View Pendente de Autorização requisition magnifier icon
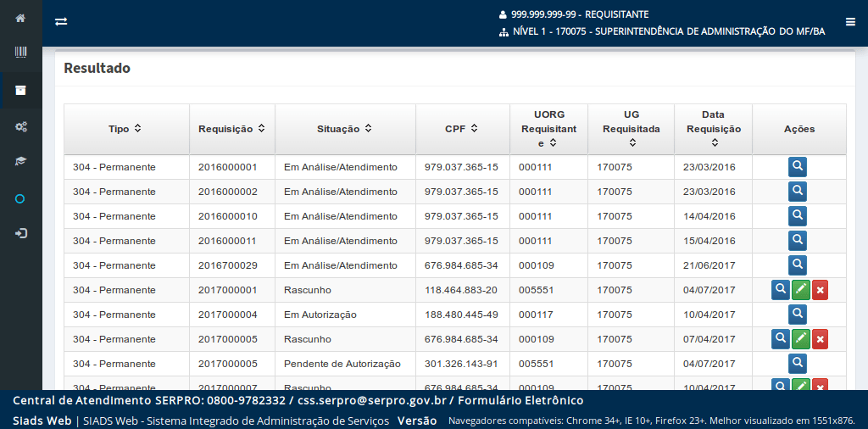The width and height of the screenshot is (868, 429). (797, 363)
